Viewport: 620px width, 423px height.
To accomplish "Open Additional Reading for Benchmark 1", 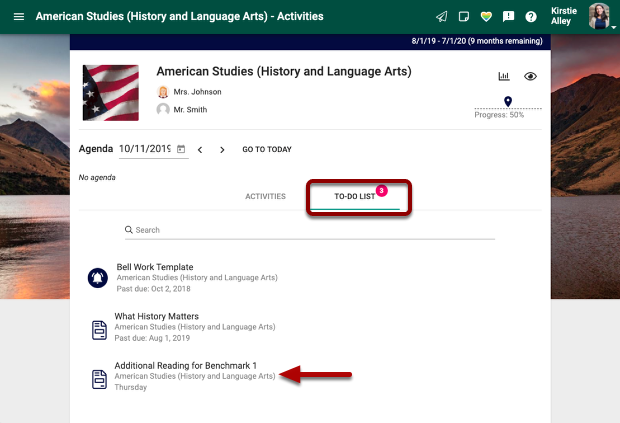I will [x=185, y=365].
